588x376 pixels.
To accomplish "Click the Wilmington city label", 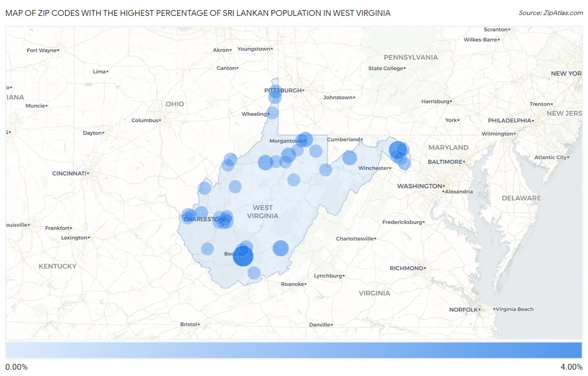I will (497, 134).
